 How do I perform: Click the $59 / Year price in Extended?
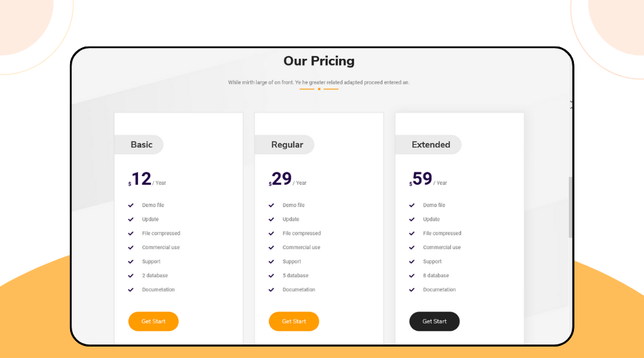click(x=428, y=180)
